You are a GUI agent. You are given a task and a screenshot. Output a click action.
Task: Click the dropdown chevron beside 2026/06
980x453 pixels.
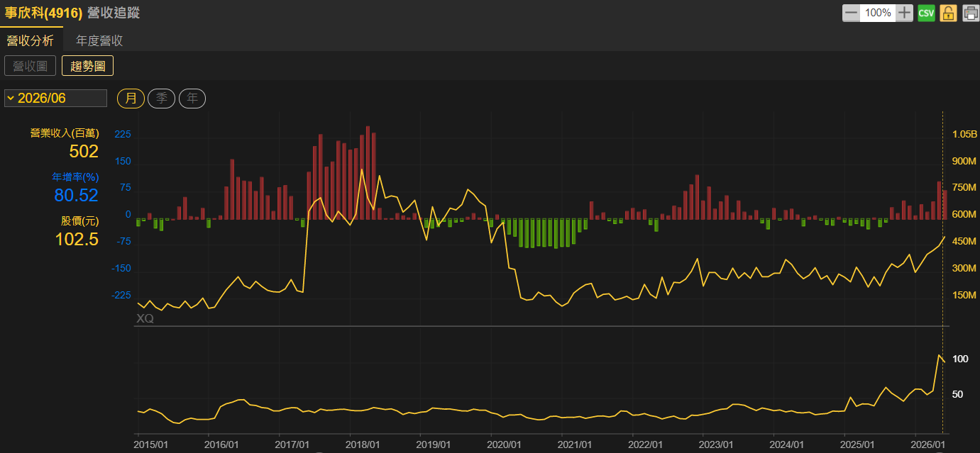[x=11, y=98]
